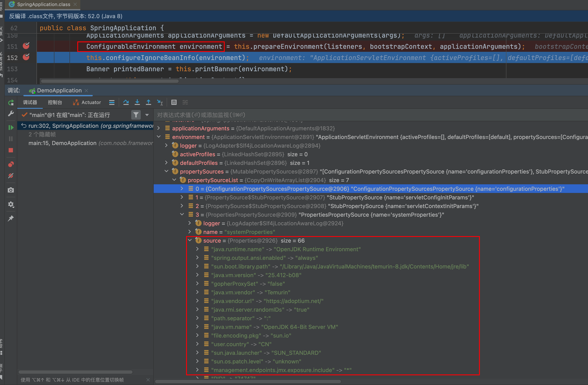Select the user.country entry
This screenshot has height=385, width=588.
pyautogui.click(x=371, y=344)
